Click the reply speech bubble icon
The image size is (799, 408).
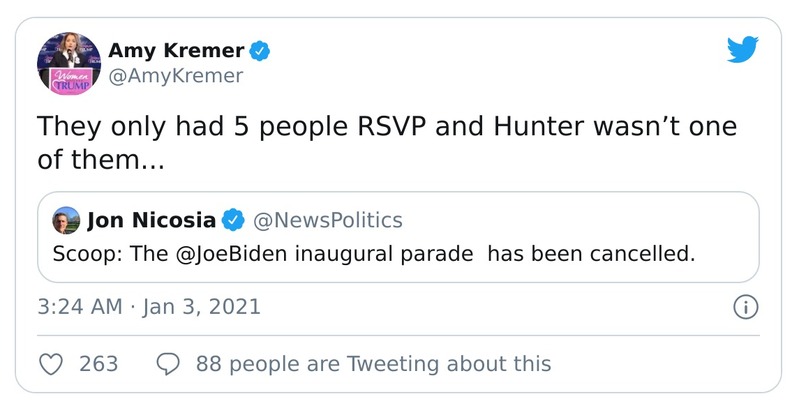point(169,364)
